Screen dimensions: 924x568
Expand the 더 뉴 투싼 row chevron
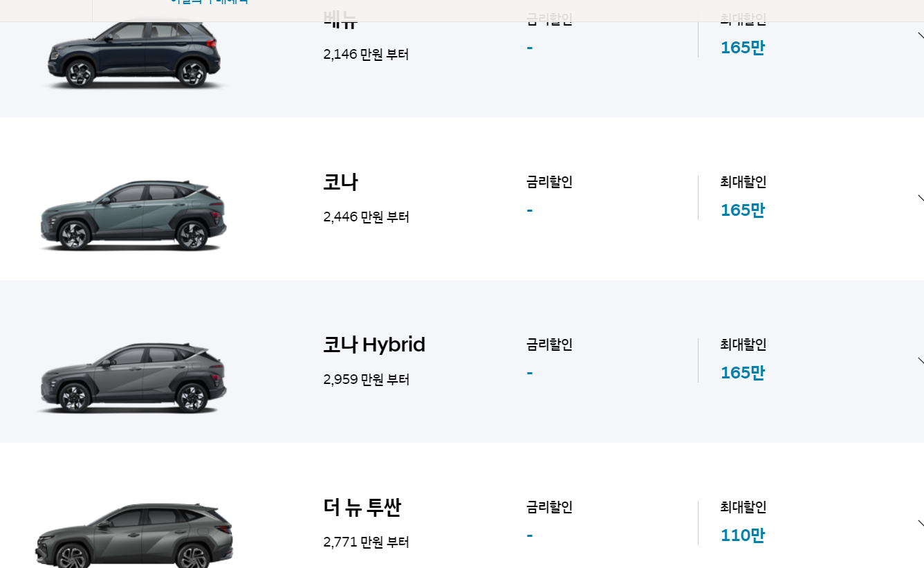click(x=921, y=524)
